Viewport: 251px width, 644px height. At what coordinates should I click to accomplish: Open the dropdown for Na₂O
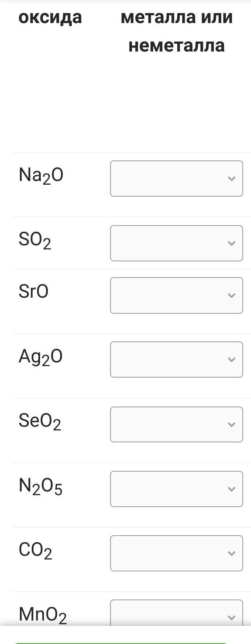click(176, 179)
